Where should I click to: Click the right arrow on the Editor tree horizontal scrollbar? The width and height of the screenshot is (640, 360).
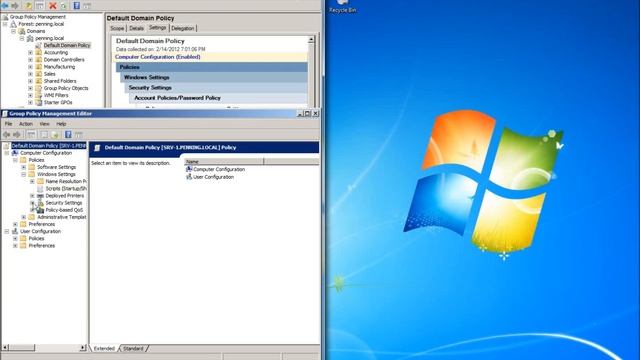(83, 348)
